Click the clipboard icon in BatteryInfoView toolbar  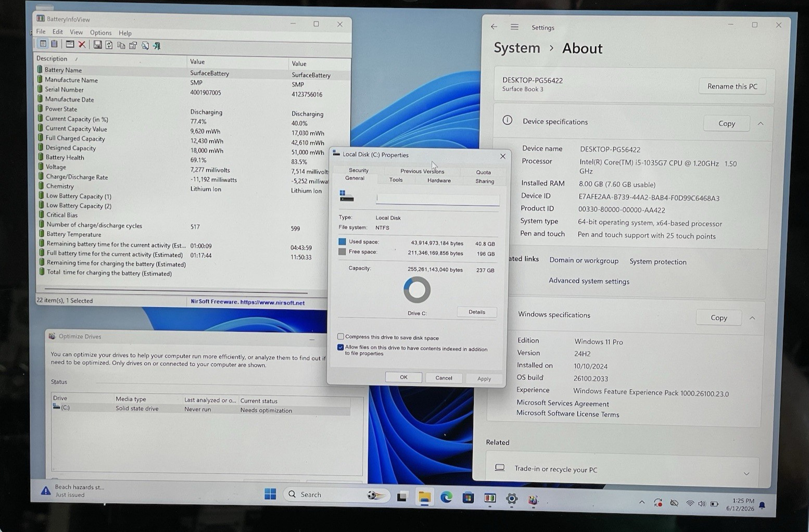[54, 44]
